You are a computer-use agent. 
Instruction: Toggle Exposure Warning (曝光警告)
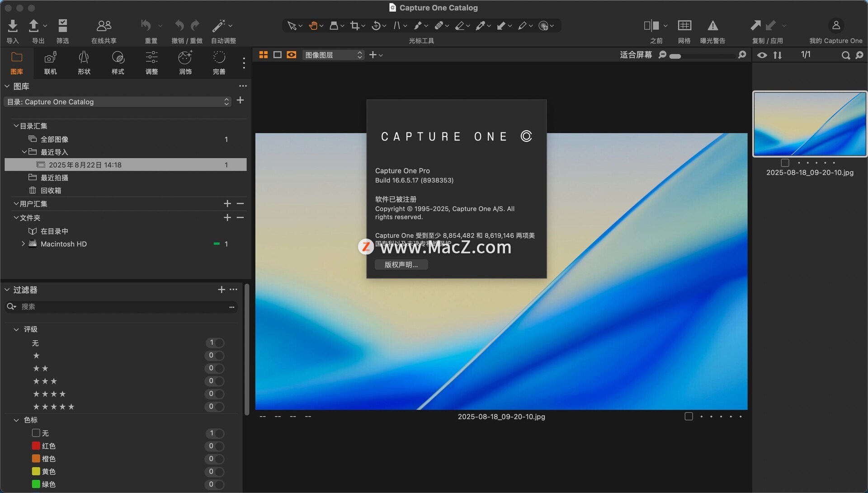coord(712,26)
